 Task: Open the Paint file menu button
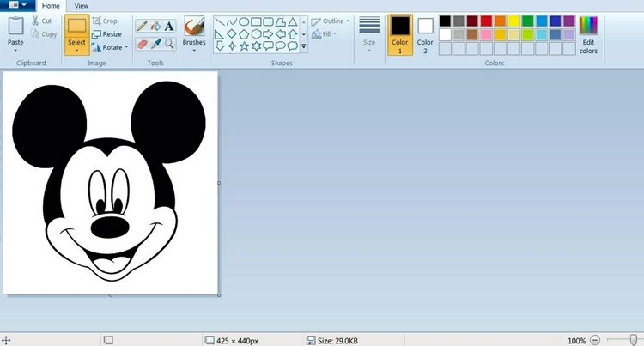pos(18,5)
